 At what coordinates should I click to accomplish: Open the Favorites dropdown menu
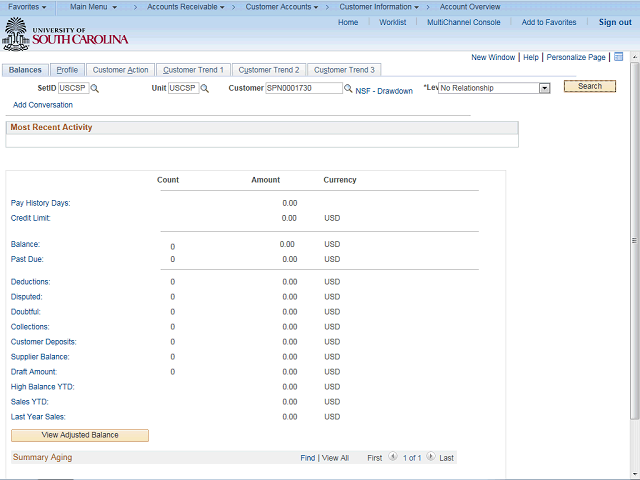coord(27,7)
